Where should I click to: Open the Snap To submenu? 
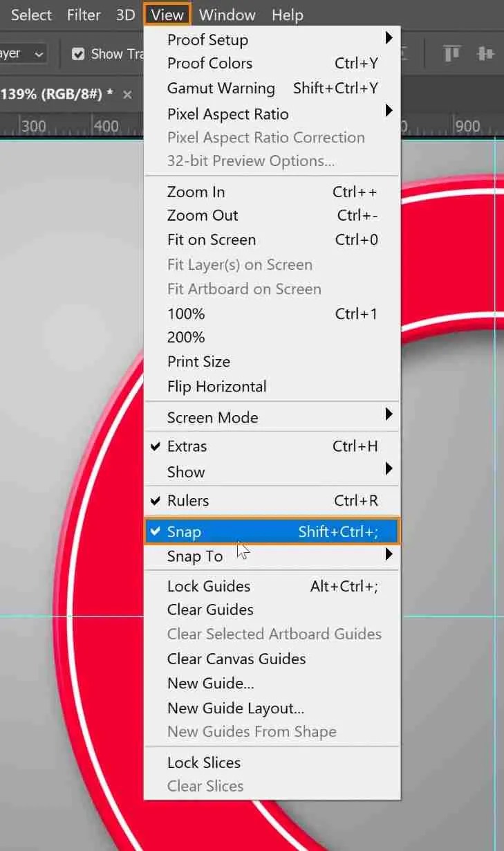pyautogui.click(x=194, y=556)
